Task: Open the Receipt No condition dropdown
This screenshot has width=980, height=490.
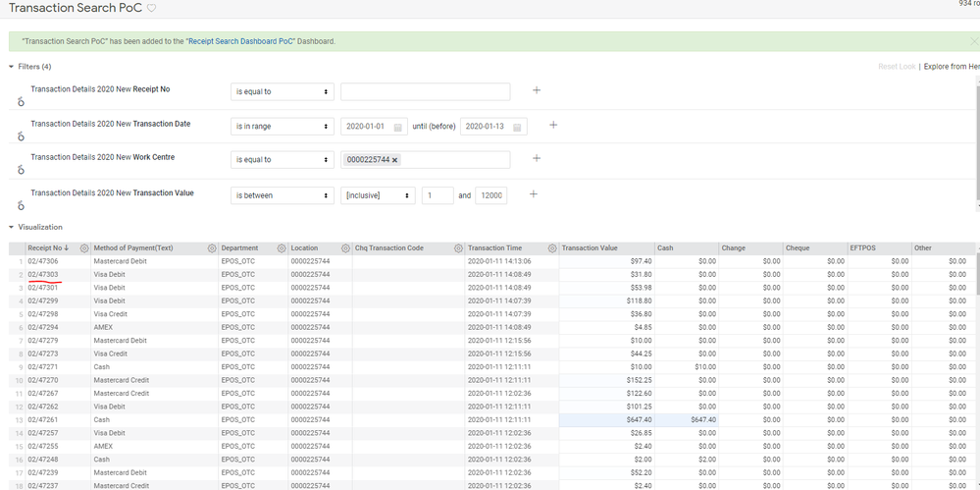Action: pos(282,91)
